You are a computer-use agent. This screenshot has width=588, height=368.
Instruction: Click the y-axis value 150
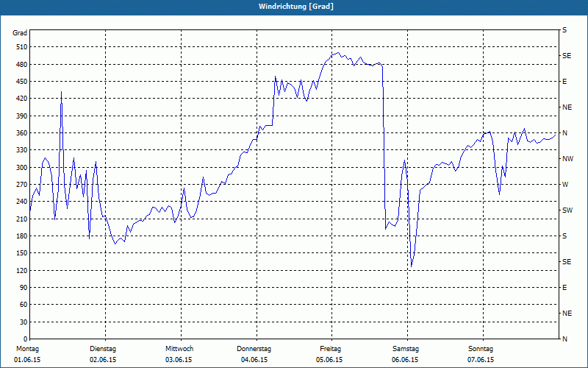[22, 253]
